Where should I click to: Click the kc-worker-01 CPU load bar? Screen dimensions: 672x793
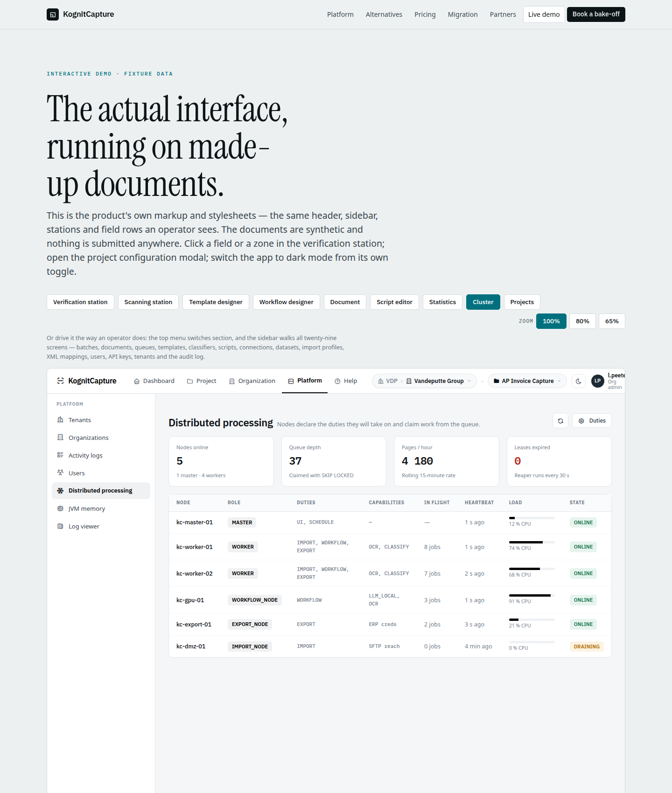[532, 543]
